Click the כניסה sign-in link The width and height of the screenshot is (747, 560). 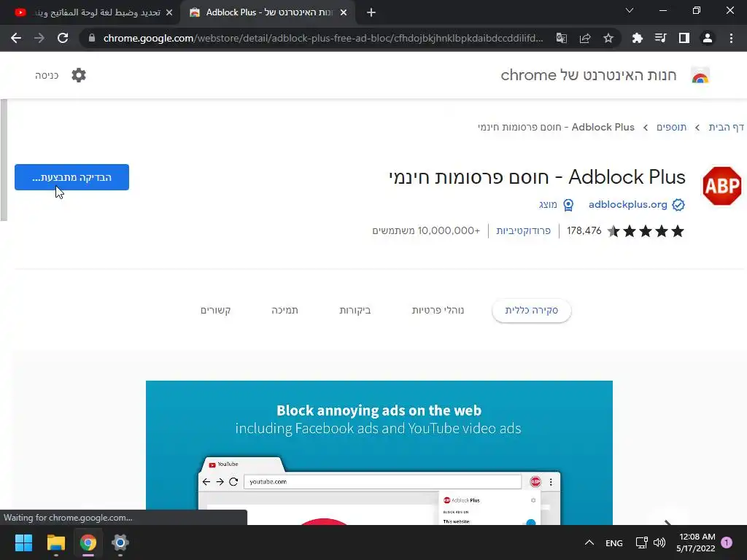coord(47,75)
